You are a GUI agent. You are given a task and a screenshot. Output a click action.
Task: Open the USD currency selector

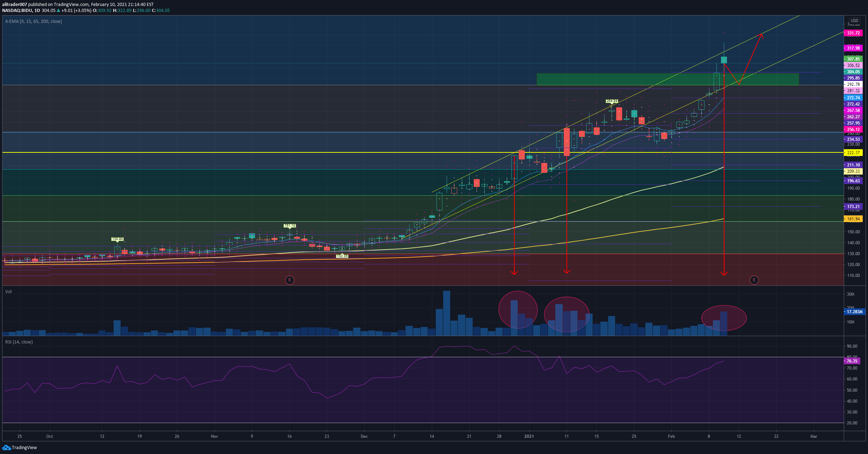click(x=855, y=21)
